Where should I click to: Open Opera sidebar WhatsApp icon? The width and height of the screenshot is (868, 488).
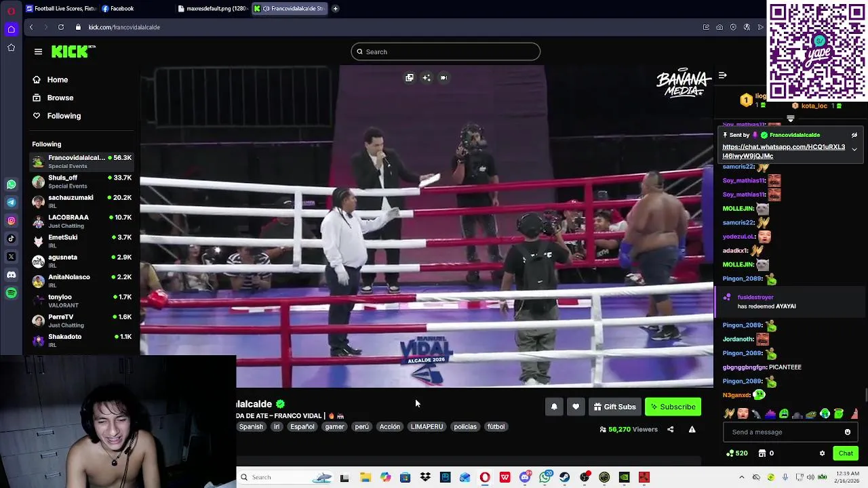coord(12,184)
